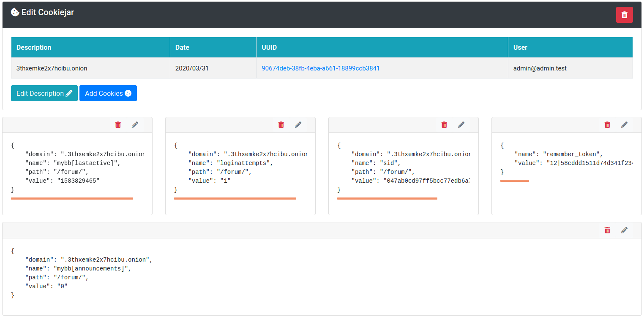Click the User column header
The image size is (644, 319).
(x=520, y=48)
